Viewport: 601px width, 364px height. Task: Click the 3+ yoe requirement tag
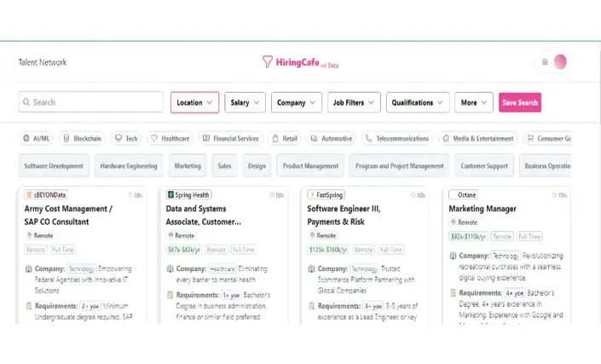[x=373, y=306]
